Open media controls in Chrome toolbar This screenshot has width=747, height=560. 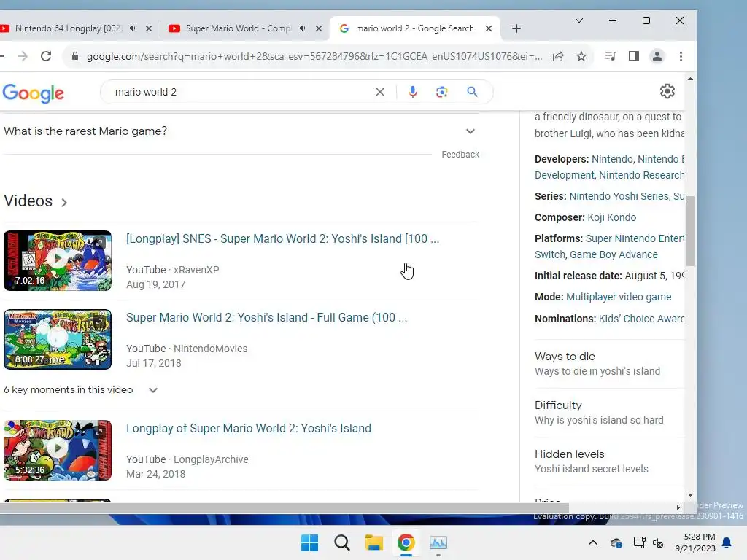coord(611,56)
